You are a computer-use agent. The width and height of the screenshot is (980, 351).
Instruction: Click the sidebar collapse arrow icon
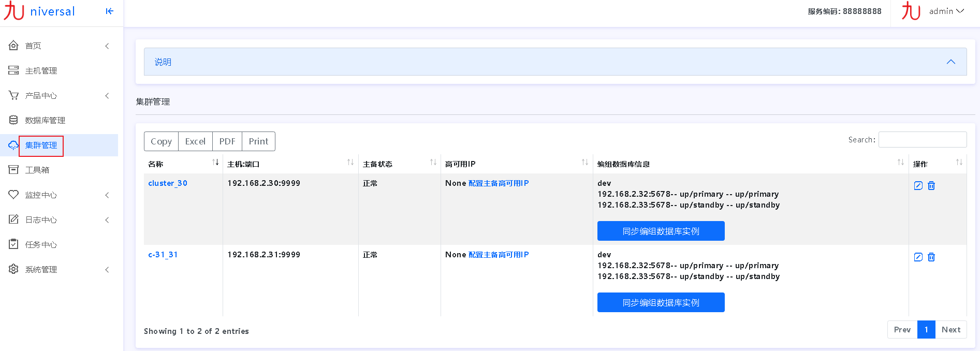point(109,11)
